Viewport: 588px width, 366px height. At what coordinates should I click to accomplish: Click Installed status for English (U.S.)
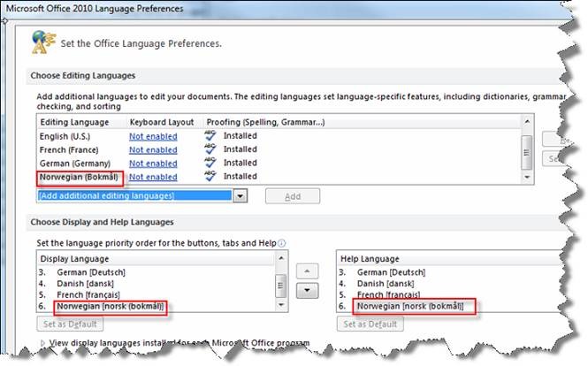click(241, 136)
